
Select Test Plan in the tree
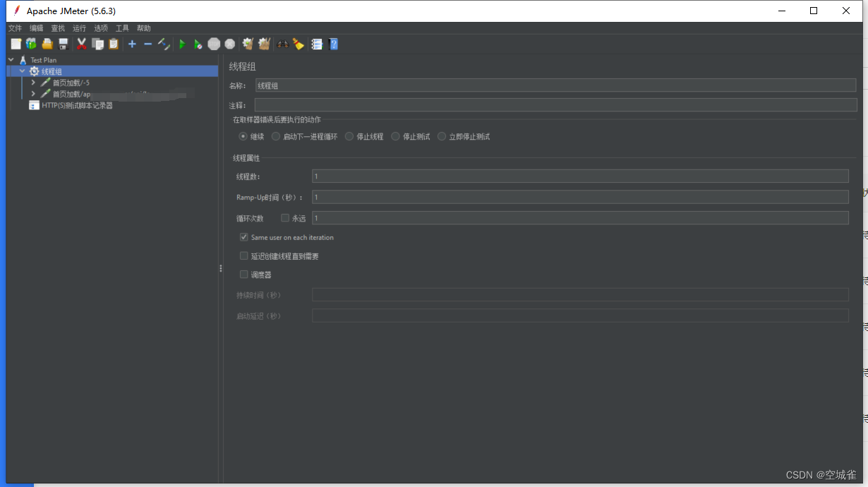[44, 60]
